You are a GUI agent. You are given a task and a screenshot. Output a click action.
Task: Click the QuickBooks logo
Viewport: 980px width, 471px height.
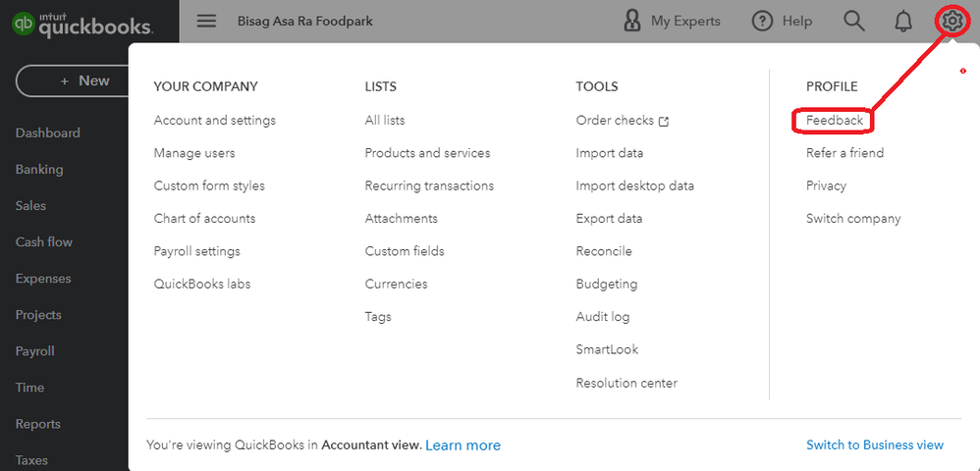point(82,25)
